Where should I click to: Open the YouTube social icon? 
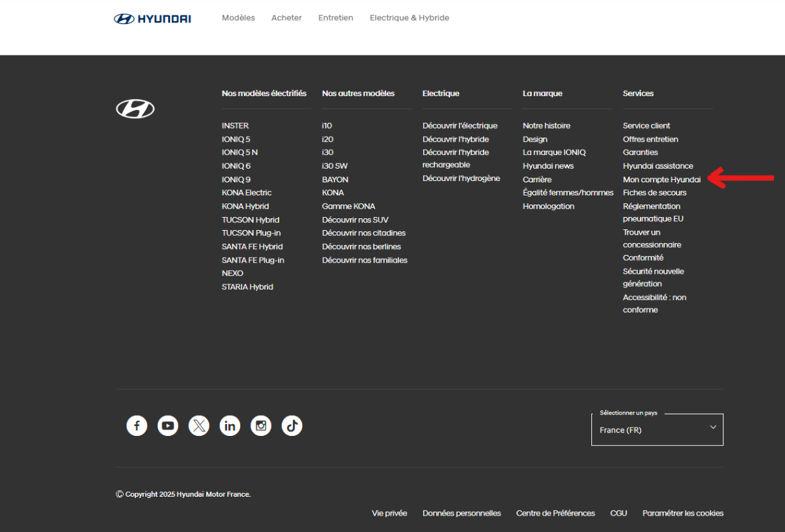pyautogui.click(x=168, y=426)
